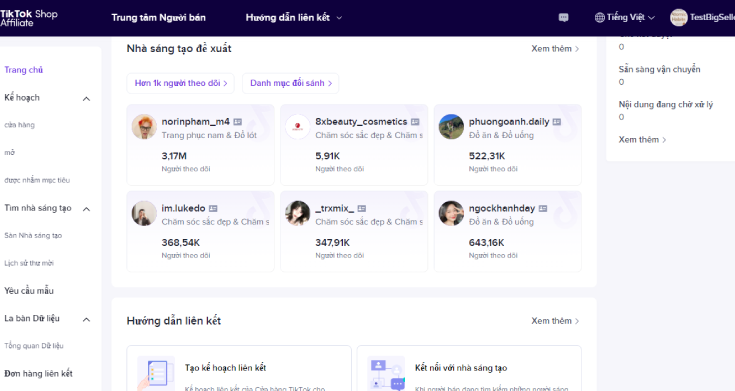This screenshot has height=391, width=735.
Task: Expand the Hướng dẫn liên kết menu
Action: tap(294, 18)
